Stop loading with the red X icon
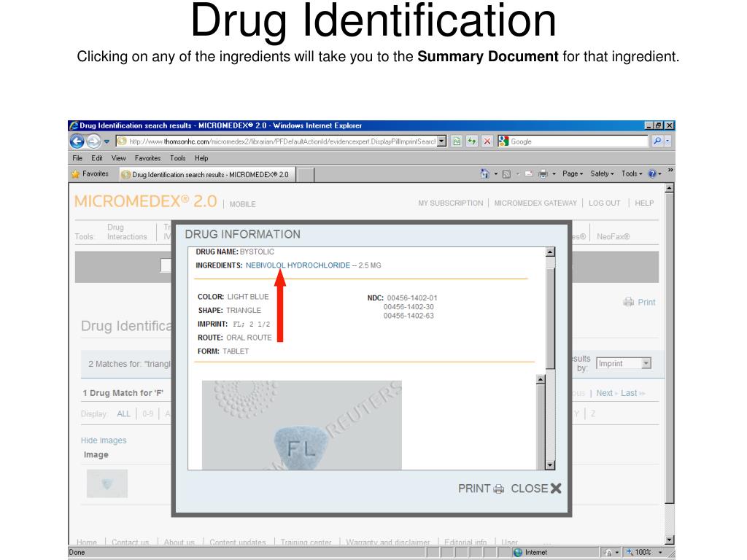This screenshot has height=560, width=747. 487,141
